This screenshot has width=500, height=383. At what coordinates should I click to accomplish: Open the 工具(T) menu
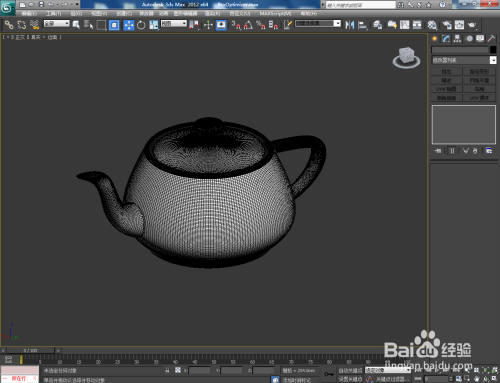(x=53, y=13)
